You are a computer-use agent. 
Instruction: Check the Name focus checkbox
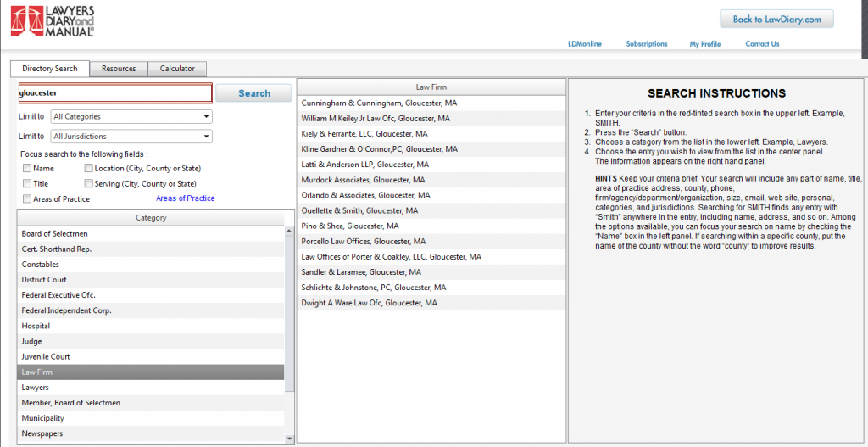tap(26, 169)
